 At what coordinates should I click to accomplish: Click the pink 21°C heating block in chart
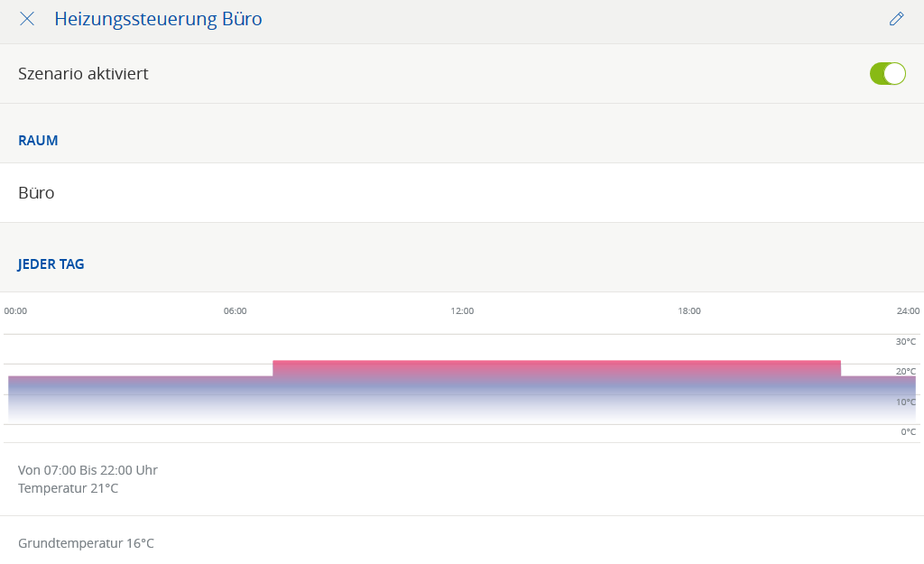tap(556, 388)
